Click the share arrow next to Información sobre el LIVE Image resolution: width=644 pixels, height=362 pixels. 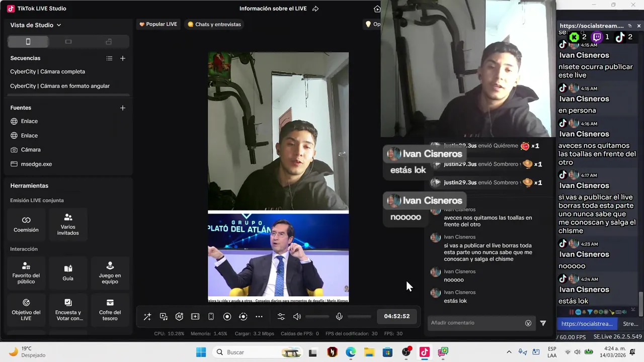pos(315,9)
